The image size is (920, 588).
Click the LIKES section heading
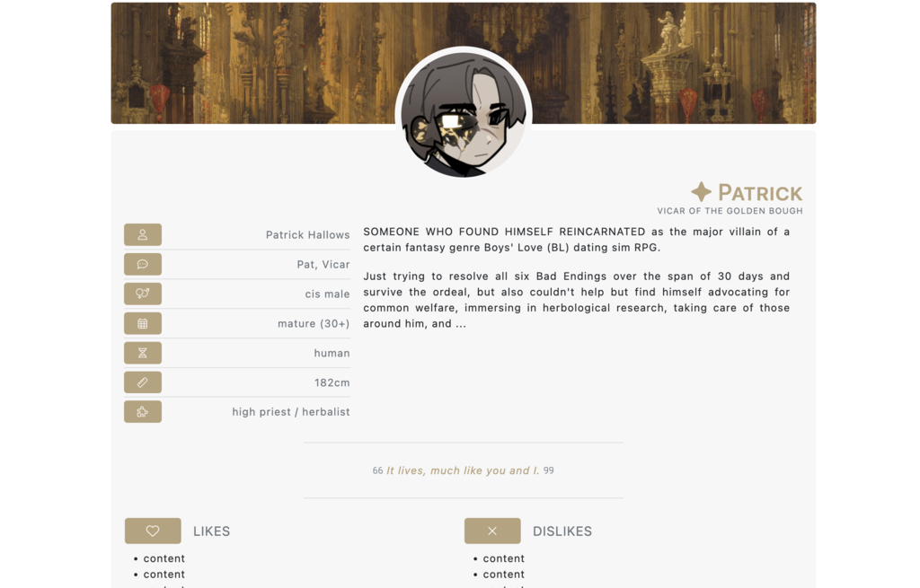(212, 531)
